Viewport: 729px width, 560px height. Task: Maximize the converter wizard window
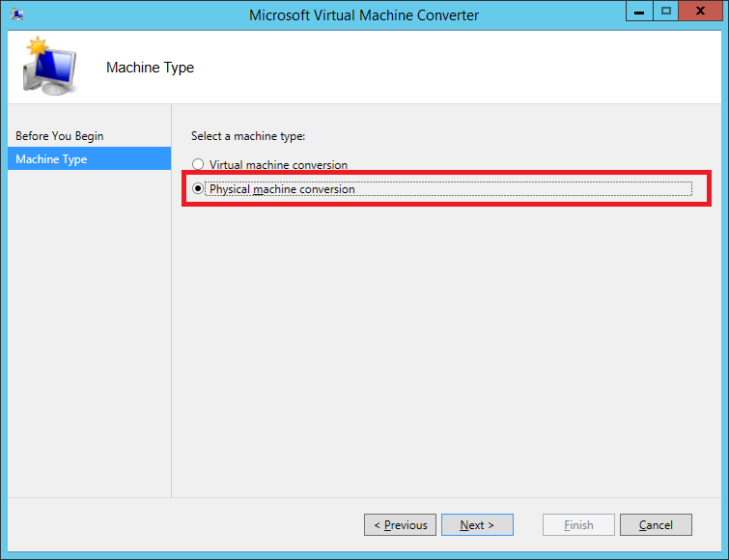(x=665, y=13)
